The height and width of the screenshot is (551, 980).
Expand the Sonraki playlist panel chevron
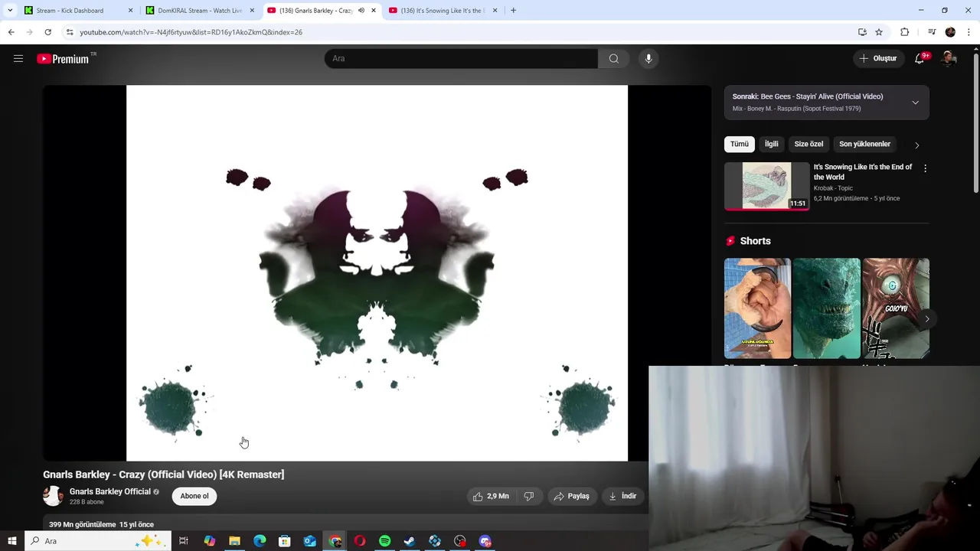pyautogui.click(x=915, y=103)
